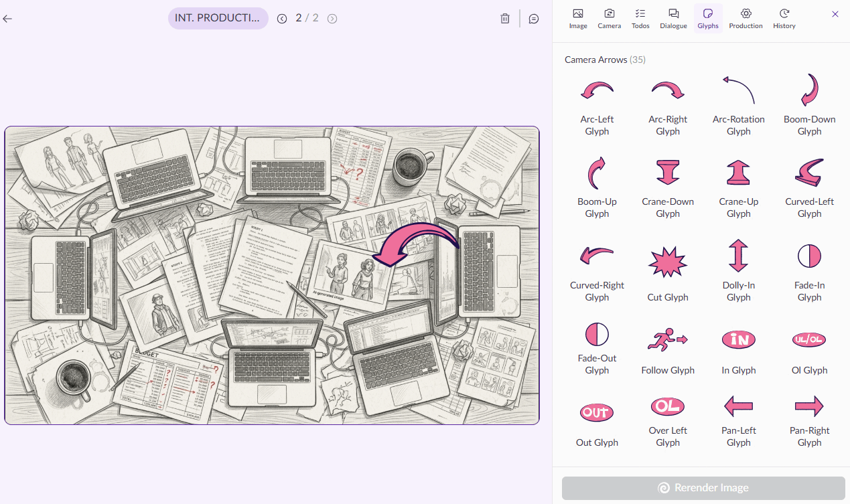The image size is (850, 504).
Task: Go back with the left arrow
Action: pos(8,19)
